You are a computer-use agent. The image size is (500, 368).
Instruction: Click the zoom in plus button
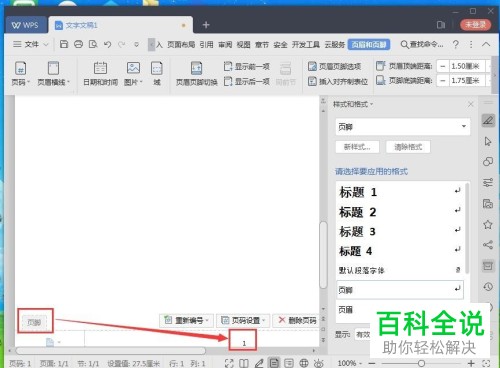click(x=471, y=363)
